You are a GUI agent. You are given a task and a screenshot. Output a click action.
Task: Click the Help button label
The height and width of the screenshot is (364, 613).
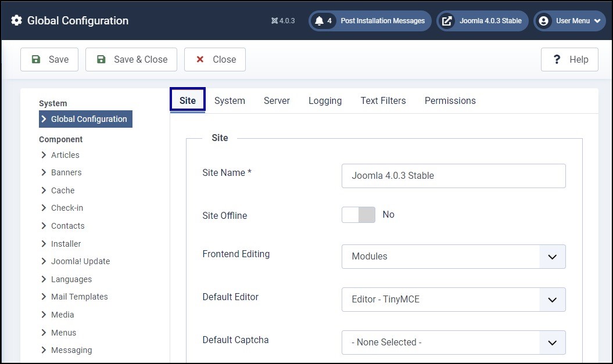point(579,59)
